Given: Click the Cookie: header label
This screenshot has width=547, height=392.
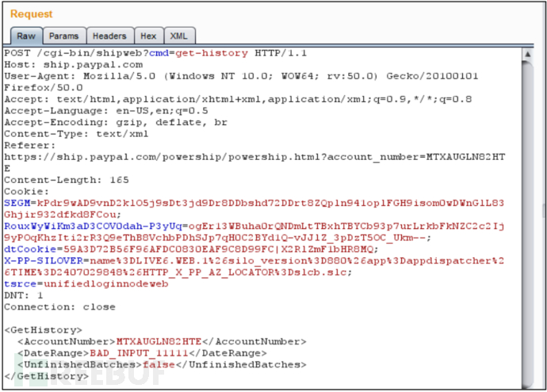Looking at the screenshot, I should coord(26,192).
